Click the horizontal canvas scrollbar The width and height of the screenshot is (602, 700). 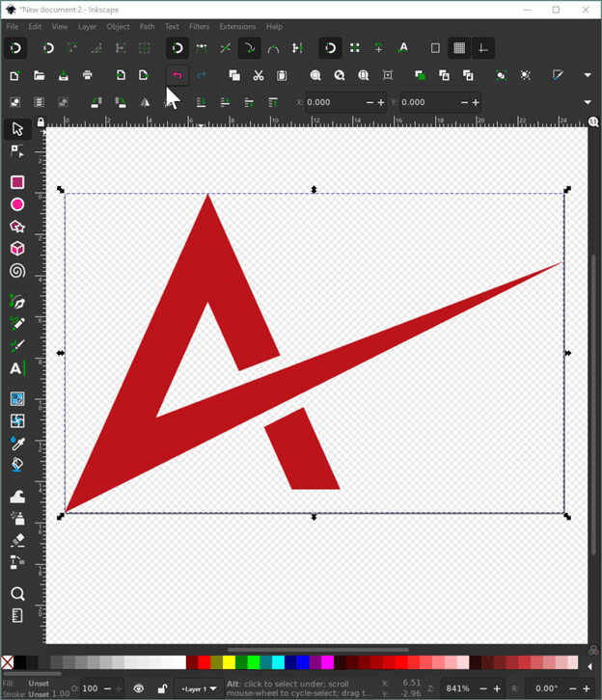click(x=317, y=650)
